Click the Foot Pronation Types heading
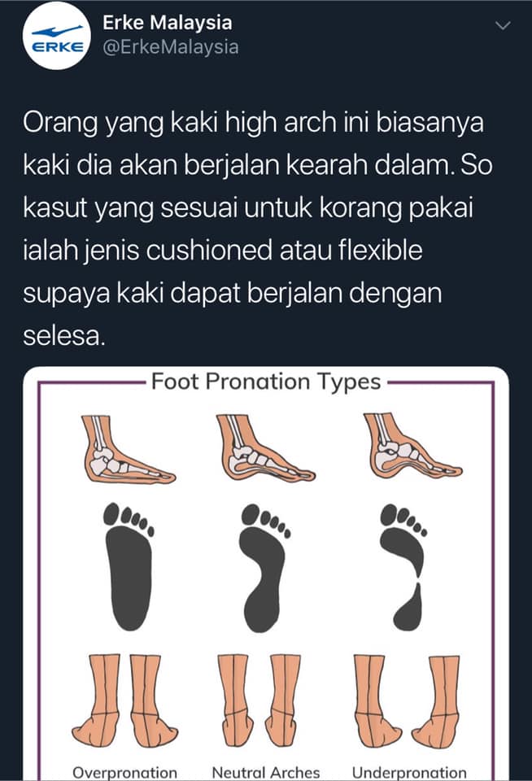532x781 pixels. pos(266,382)
